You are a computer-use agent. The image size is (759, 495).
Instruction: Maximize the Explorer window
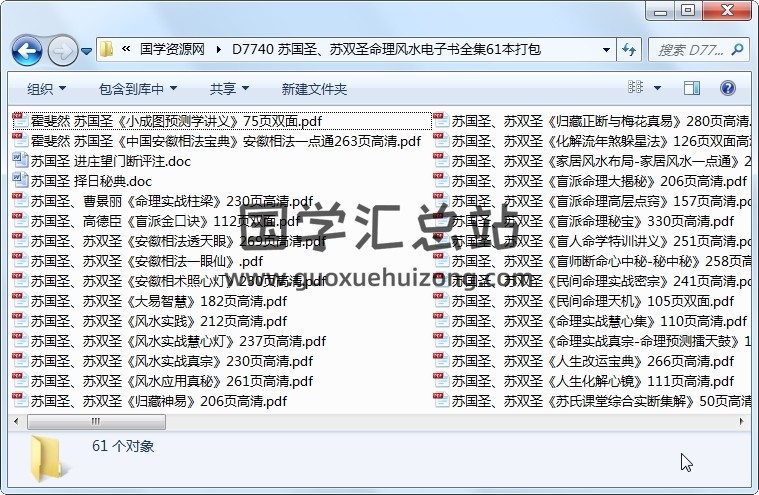click(x=687, y=10)
